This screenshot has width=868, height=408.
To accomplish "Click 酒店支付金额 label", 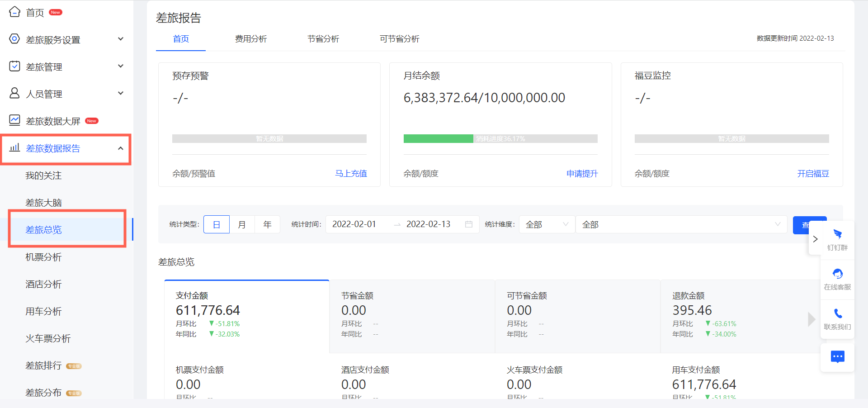I will point(365,370).
